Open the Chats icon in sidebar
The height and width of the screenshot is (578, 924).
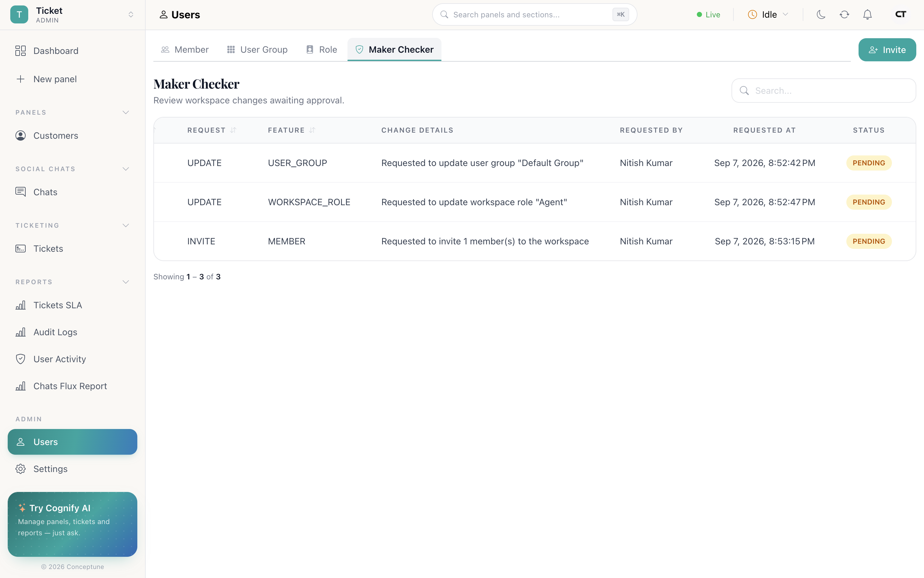[21, 192]
